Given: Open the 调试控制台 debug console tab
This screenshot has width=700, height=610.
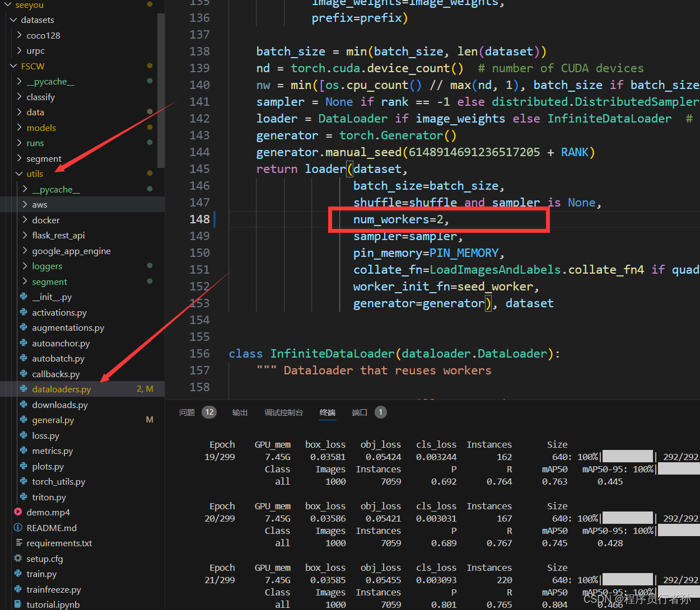Looking at the screenshot, I should click(x=284, y=412).
